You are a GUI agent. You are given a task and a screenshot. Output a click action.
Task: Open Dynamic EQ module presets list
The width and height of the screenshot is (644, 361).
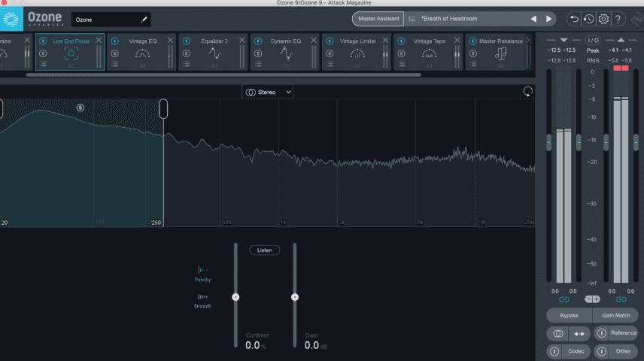point(258,64)
